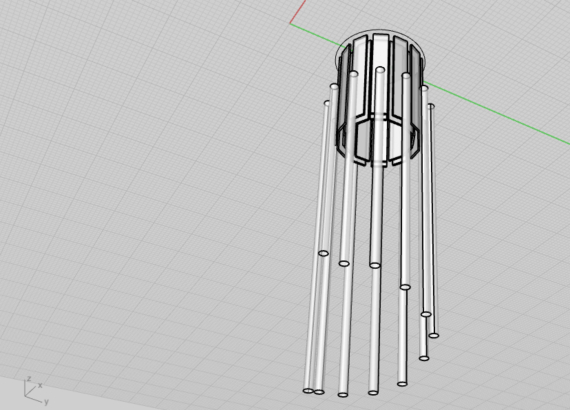This screenshot has height=410, width=570.
Task: Click the world axis icon in the corner
Action: pos(36,390)
